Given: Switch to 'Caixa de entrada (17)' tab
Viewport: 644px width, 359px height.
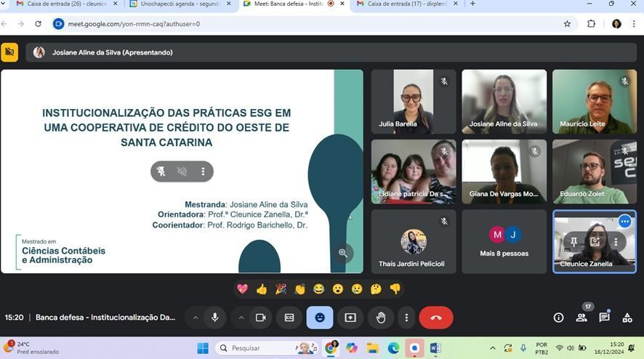Looking at the screenshot, I should point(406,4).
